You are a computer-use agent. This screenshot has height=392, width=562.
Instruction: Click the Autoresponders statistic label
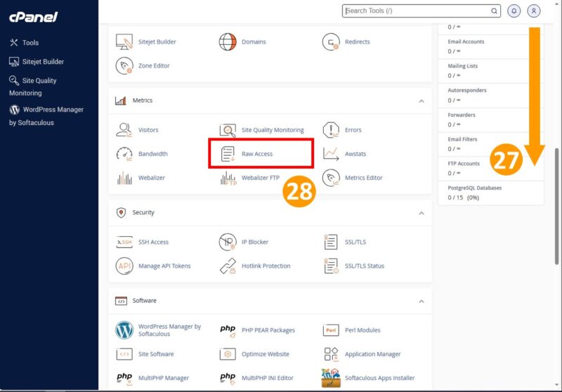pos(467,91)
